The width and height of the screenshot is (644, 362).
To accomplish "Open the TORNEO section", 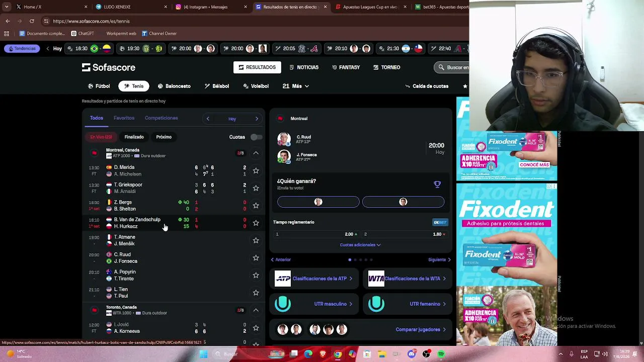I will click(x=386, y=67).
